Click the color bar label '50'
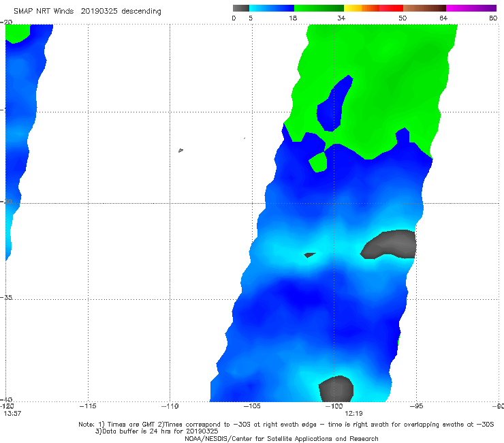This screenshot has width=504, height=443. pyautogui.click(x=403, y=18)
